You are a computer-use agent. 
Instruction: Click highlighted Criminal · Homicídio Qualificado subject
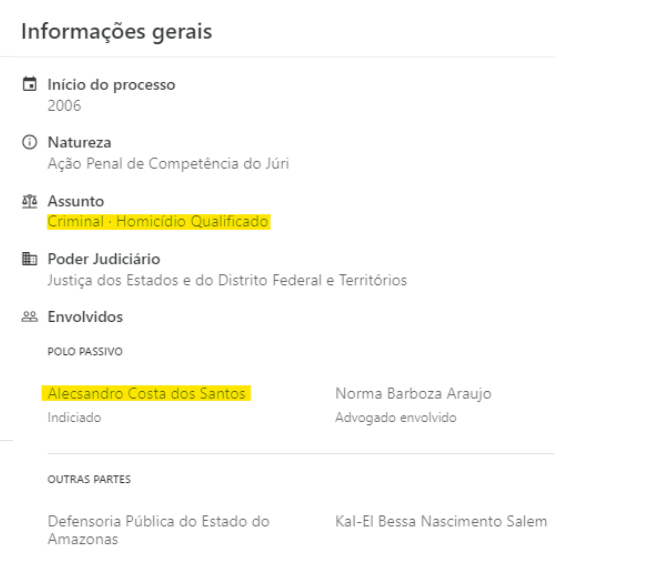click(x=158, y=221)
